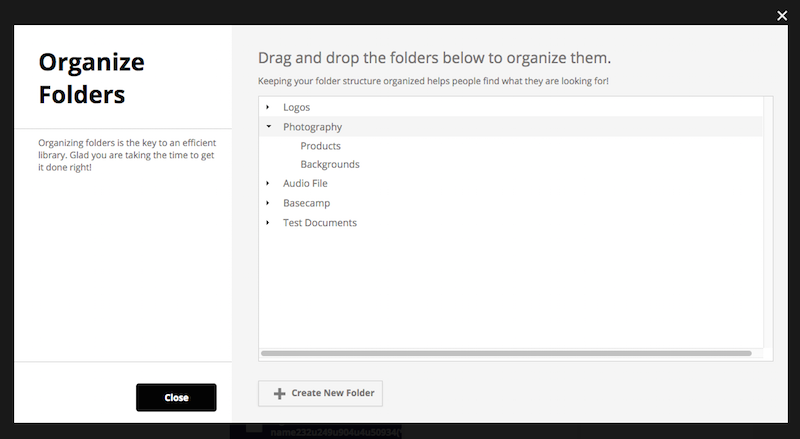The width and height of the screenshot is (800, 439).
Task: Click the horizontal scrollbar in folder list
Action: (x=506, y=353)
